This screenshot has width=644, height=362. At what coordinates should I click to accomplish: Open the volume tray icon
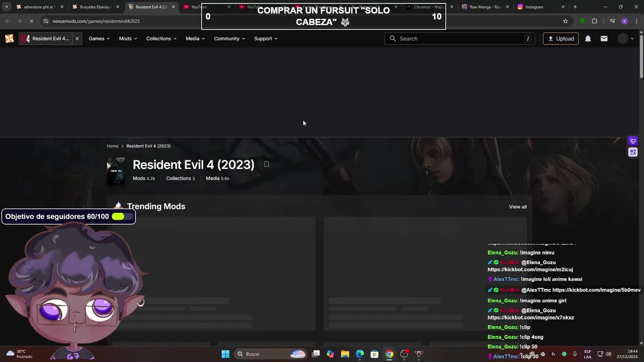coord(608,354)
